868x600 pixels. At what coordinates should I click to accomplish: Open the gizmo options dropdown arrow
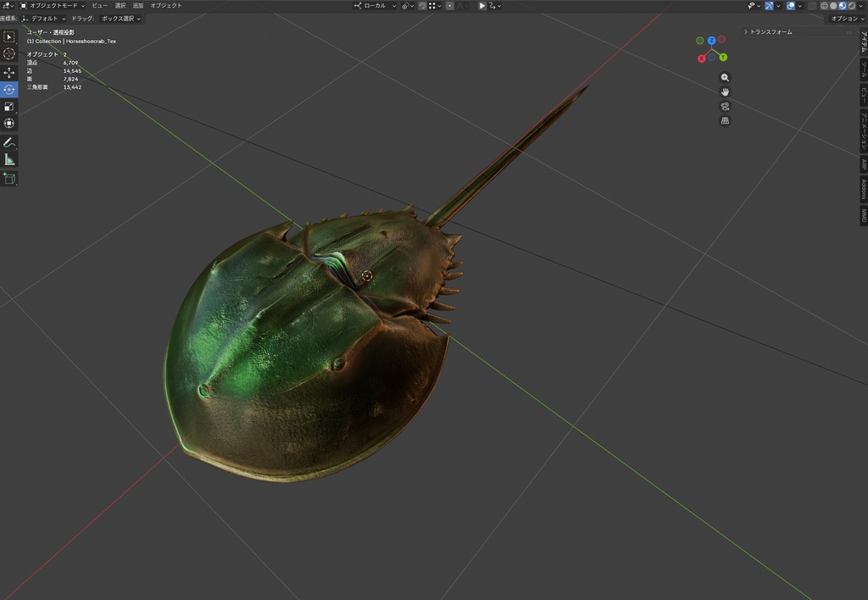[778, 6]
